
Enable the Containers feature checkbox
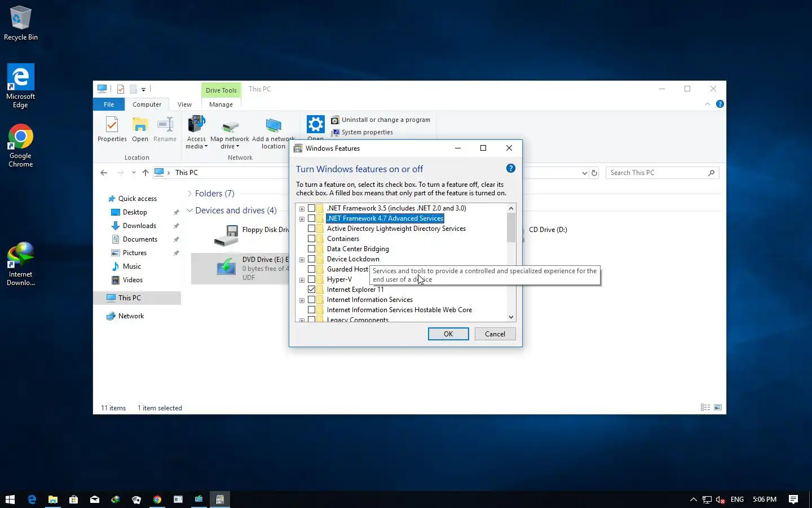[311, 239]
